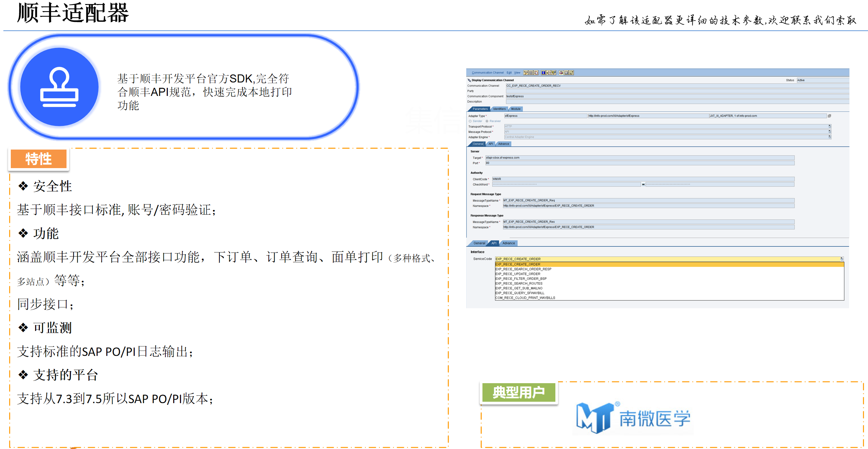
Task: Click the Adapter Type sfExpress field
Action: point(546,116)
